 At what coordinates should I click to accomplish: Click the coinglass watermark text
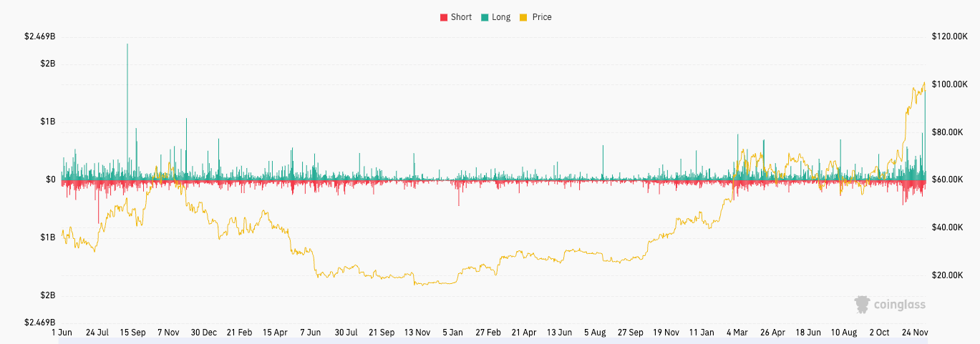coord(900,305)
